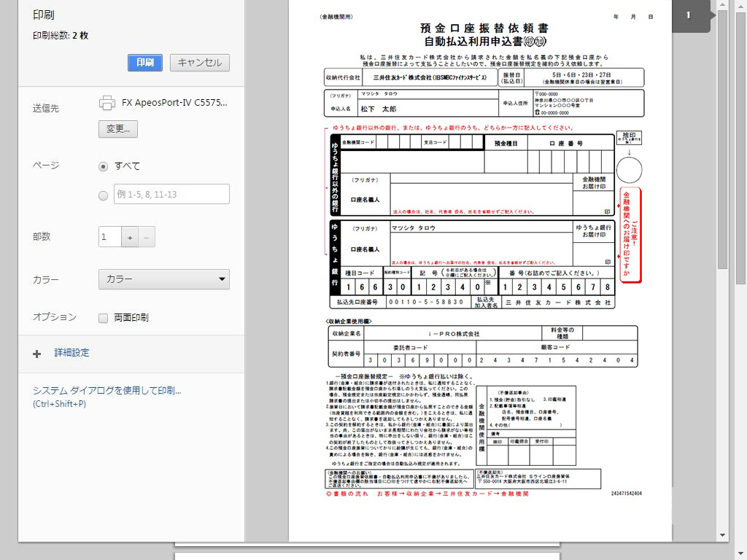Click the printer icon beside FX ApeosPort-IV
Image resolution: width=747 pixels, height=560 pixels.
click(x=107, y=103)
